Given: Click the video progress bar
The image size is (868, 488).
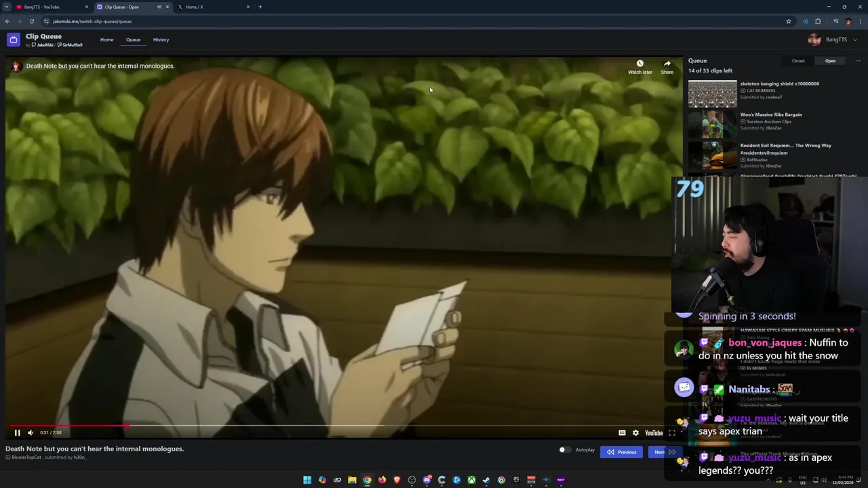Looking at the screenshot, I should [343, 426].
